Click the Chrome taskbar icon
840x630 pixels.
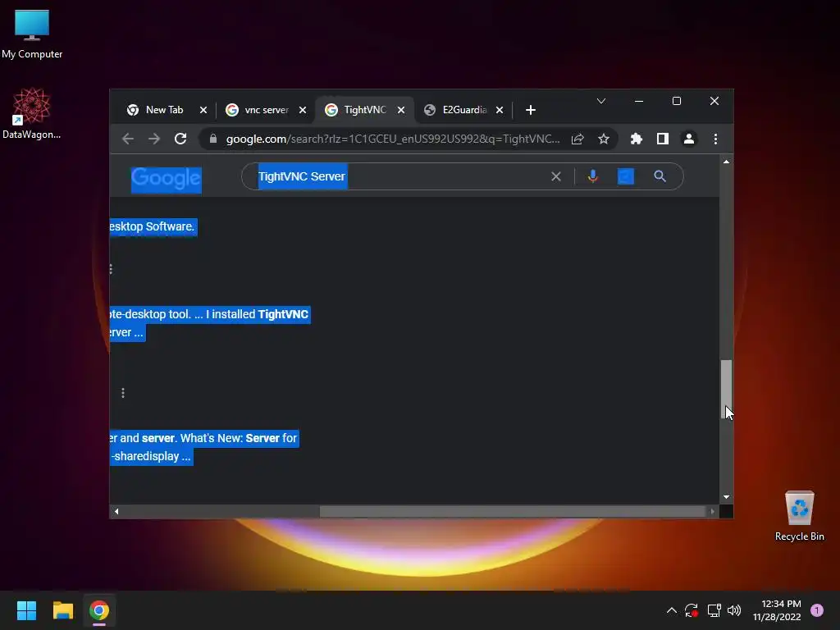coord(99,610)
